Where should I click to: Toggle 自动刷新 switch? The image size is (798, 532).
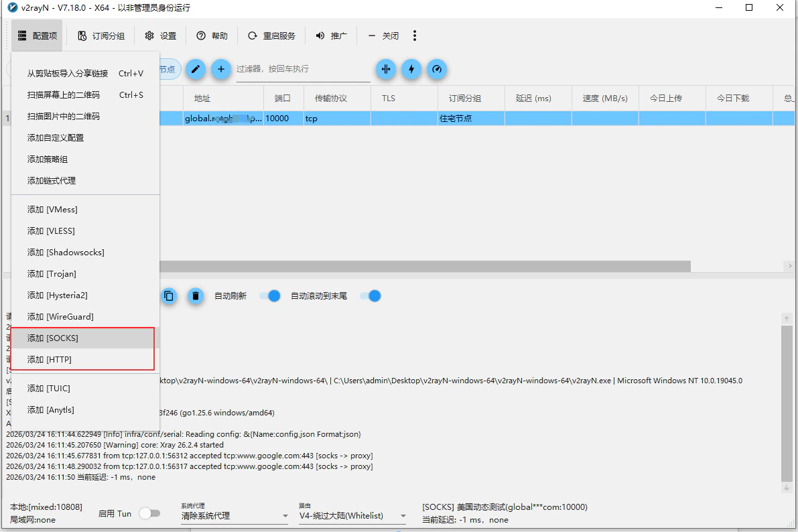pos(270,295)
